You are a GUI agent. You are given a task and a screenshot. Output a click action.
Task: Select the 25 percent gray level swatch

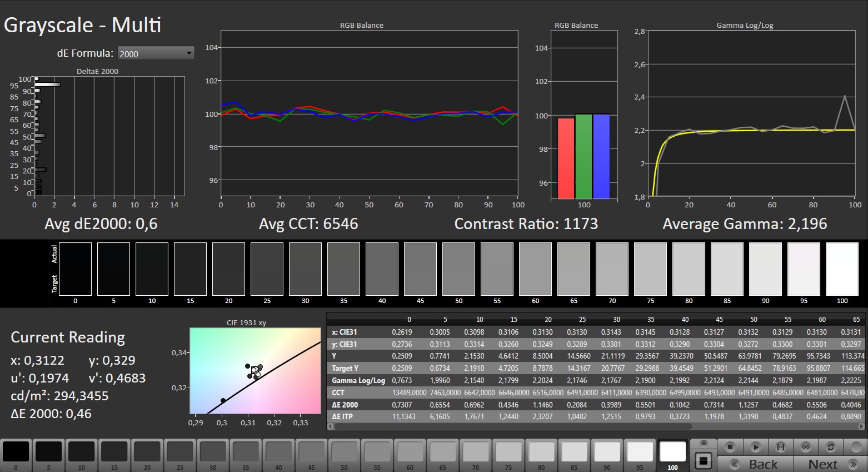[x=179, y=452]
